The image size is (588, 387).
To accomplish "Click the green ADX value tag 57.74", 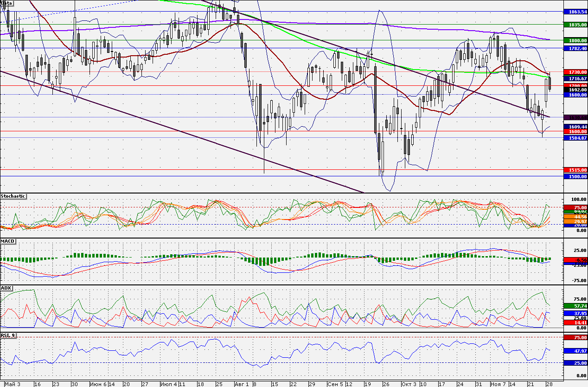I will (575, 306).
